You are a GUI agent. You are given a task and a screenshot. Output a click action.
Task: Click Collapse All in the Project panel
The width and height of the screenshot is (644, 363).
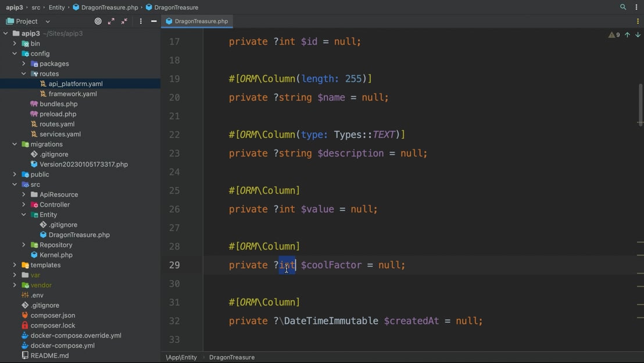124,21
